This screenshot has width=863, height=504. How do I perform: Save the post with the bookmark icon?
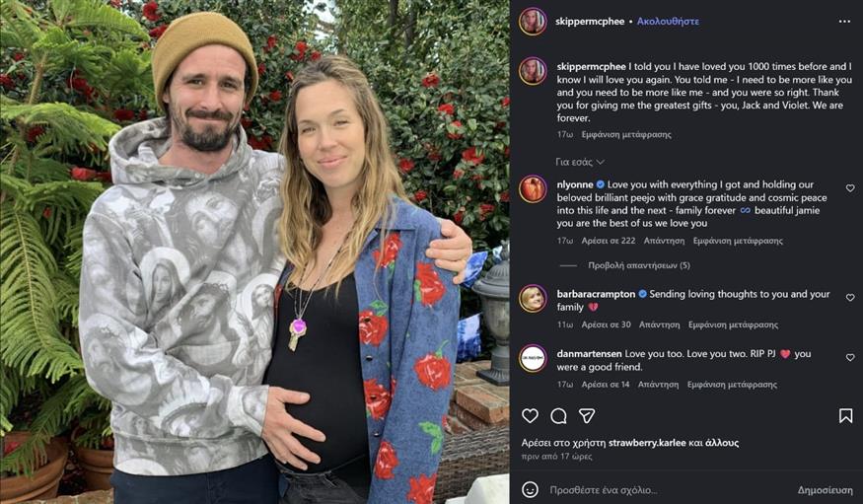coord(845,416)
